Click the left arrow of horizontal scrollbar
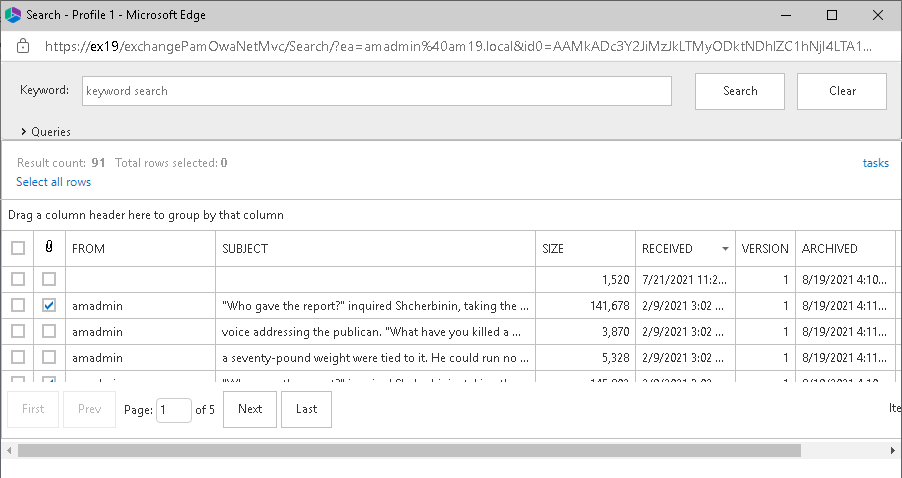This screenshot has width=902, height=478. click(9, 451)
